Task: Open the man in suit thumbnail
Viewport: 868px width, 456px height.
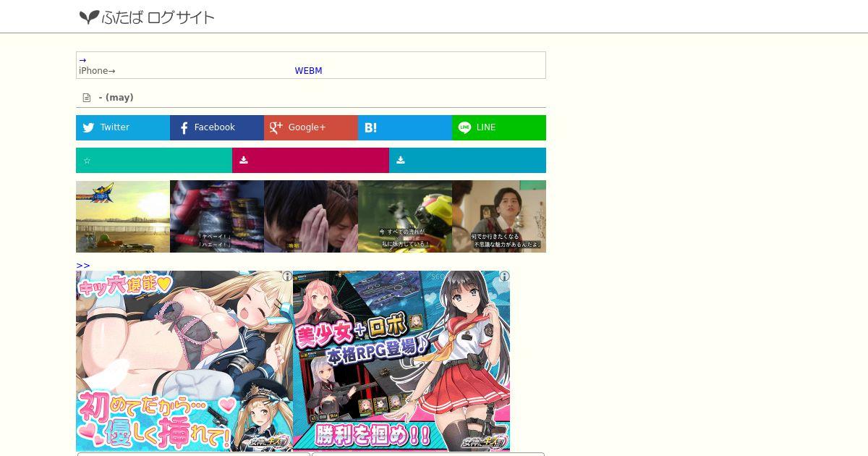Action: [x=499, y=216]
